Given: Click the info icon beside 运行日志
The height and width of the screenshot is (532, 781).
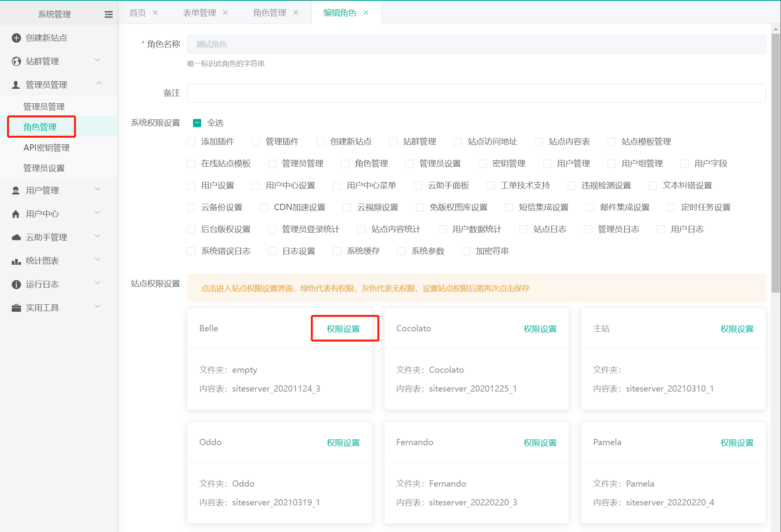Looking at the screenshot, I should click(16, 284).
